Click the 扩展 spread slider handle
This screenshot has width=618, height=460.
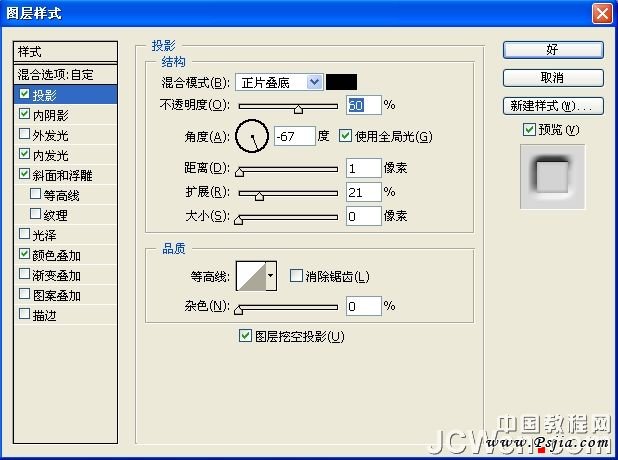click(259, 196)
